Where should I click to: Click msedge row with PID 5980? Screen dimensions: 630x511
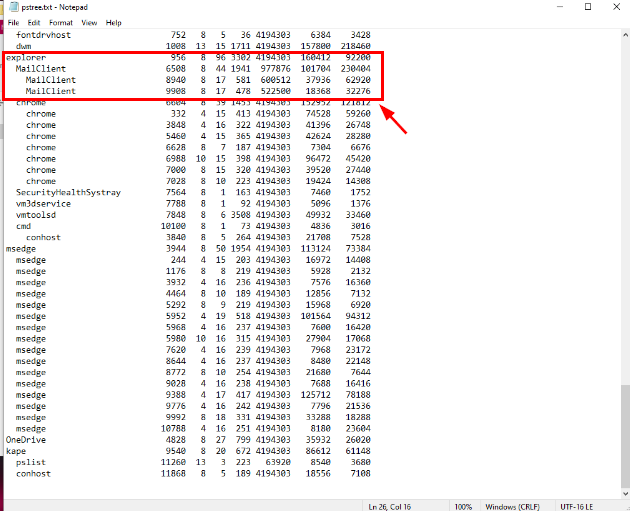(x=193, y=339)
